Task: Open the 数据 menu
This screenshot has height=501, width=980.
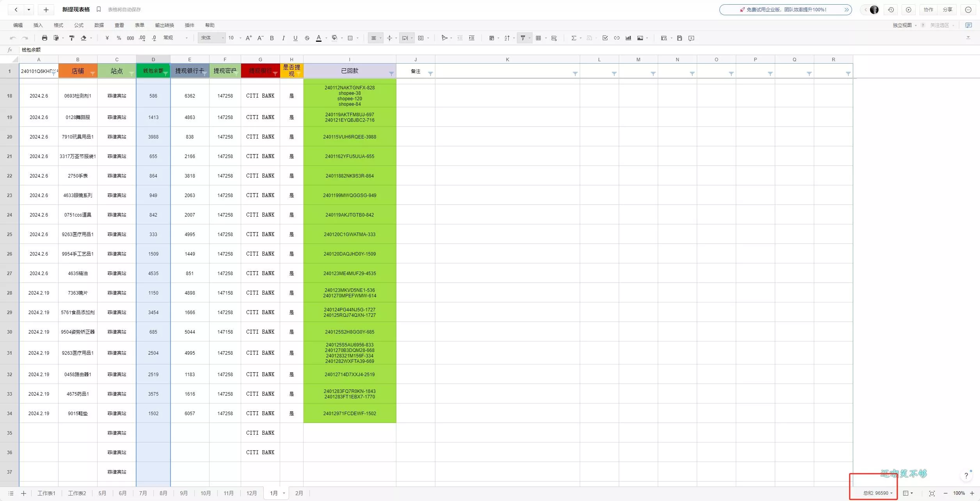Action: click(x=99, y=25)
